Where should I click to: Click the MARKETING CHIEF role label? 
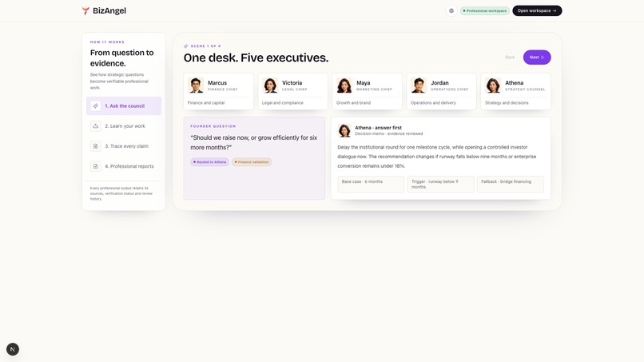pyautogui.click(x=374, y=90)
